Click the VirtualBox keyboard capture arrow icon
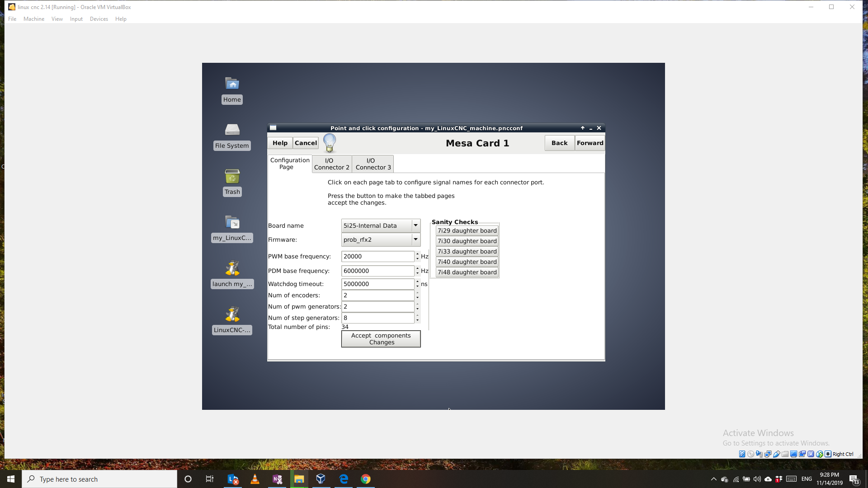Viewport: 868px width, 488px height. tap(828, 454)
